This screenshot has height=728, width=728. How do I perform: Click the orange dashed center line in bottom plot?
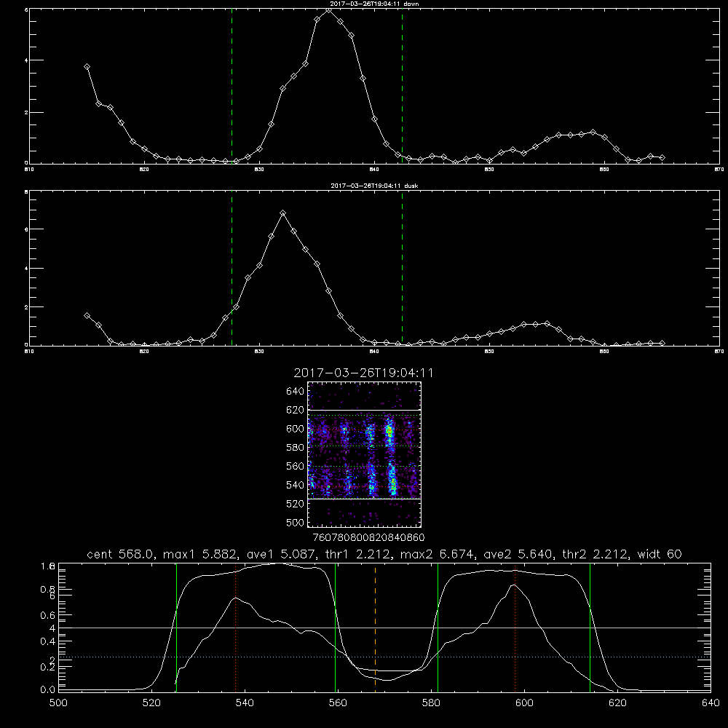click(375, 627)
